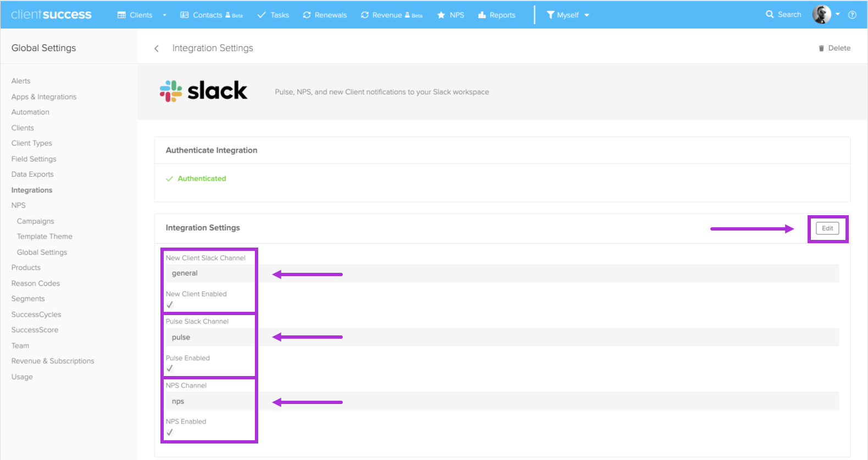Open the Myself filter dropdown
The width and height of the screenshot is (868, 460).
pyautogui.click(x=568, y=15)
